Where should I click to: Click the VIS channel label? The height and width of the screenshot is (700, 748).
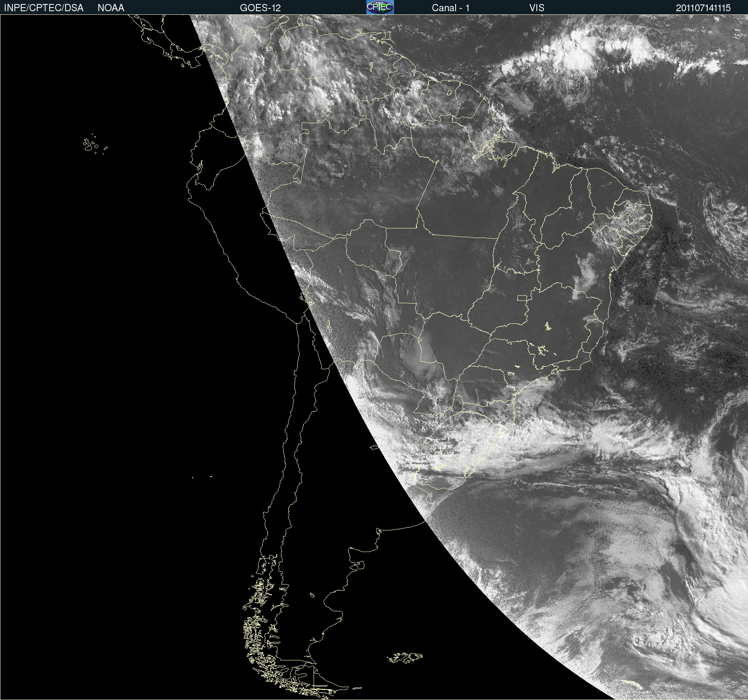click(x=537, y=8)
